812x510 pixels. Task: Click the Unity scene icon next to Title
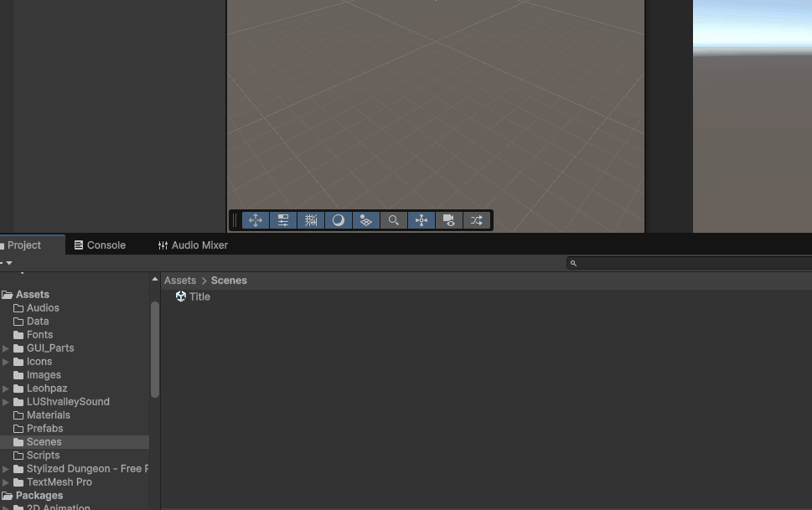coord(180,296)
